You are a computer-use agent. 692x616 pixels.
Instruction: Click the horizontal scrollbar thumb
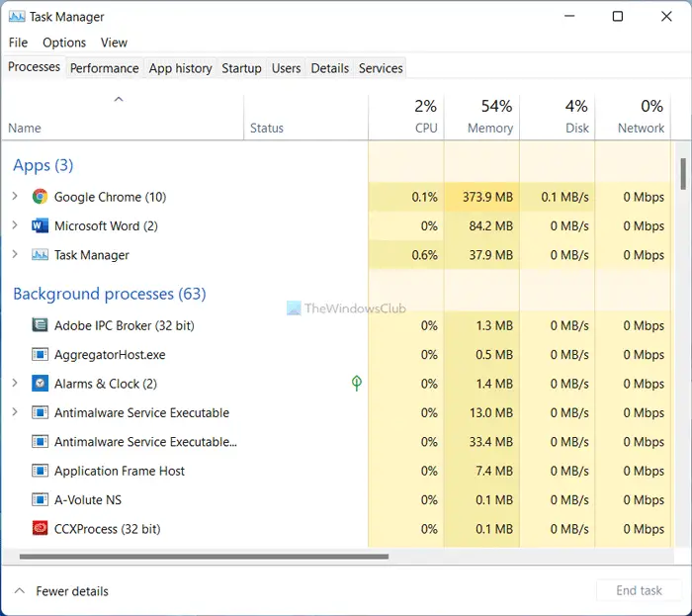(204, 557)
